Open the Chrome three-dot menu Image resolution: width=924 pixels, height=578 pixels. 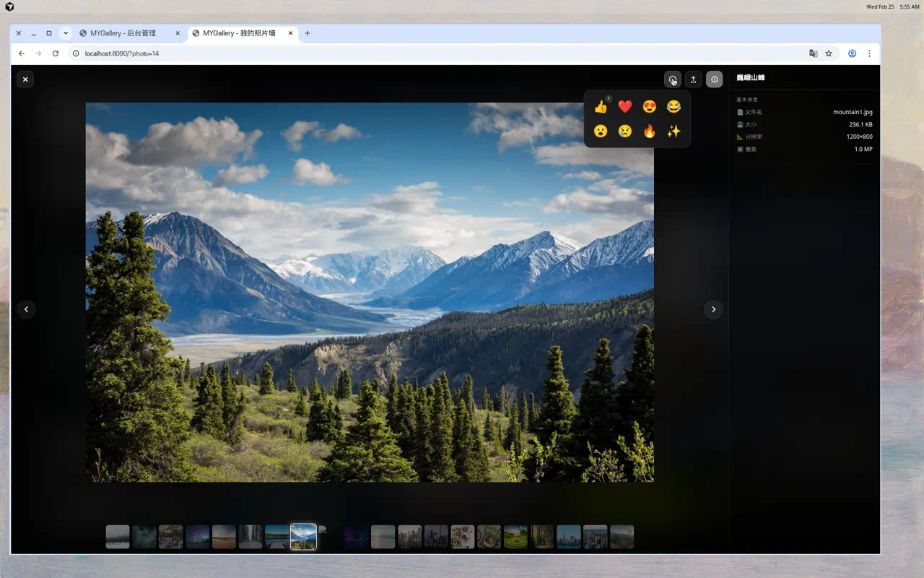(x=869, y=53)
